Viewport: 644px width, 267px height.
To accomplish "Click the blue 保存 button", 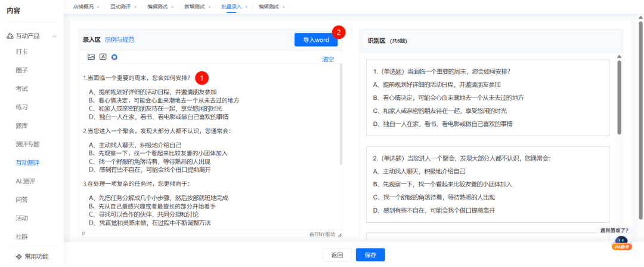I will [370, 255].
